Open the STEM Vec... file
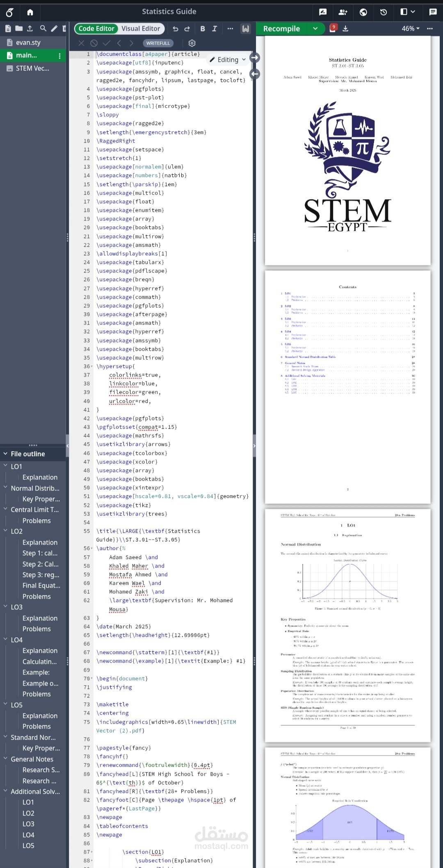The width and height of the screenshot is (443, 868). (x=33, y=68)
